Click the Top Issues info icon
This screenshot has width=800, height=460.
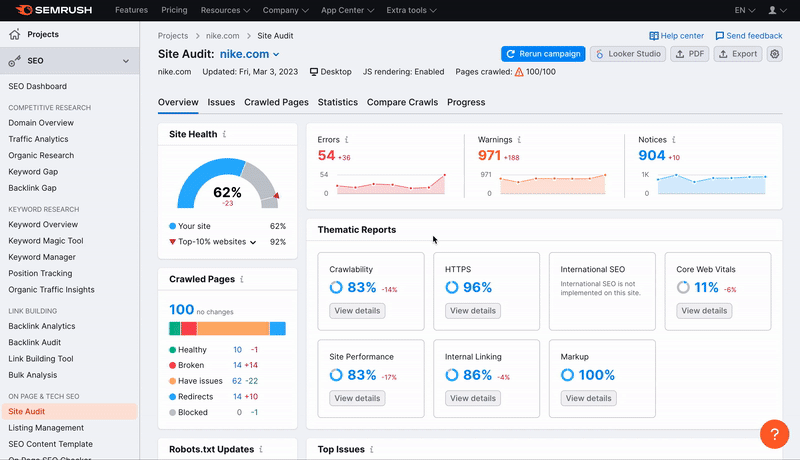pos(371,449)
